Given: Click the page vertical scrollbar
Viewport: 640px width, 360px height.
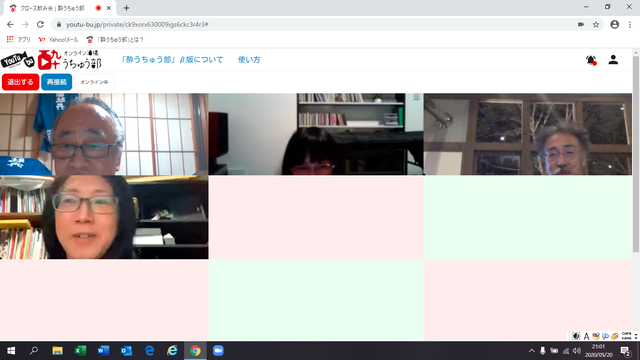Looking at the screenshot, I should coord(636,153).
